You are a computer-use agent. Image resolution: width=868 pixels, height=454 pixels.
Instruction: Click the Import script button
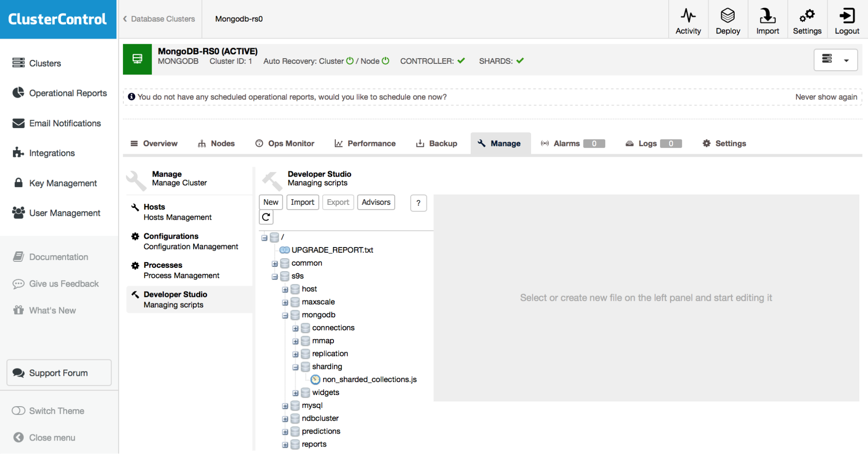coord(303,202)
